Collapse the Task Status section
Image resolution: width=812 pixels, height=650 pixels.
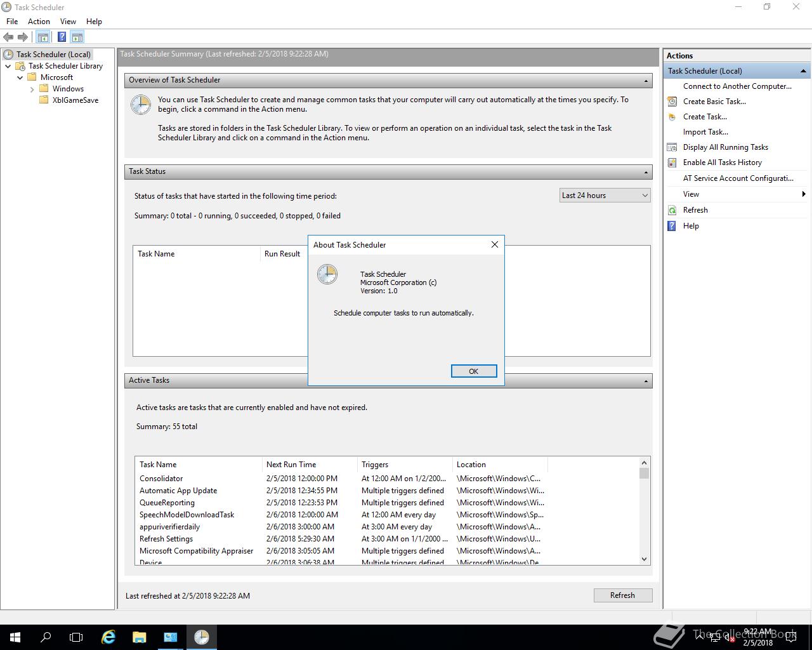coord(646,172)
